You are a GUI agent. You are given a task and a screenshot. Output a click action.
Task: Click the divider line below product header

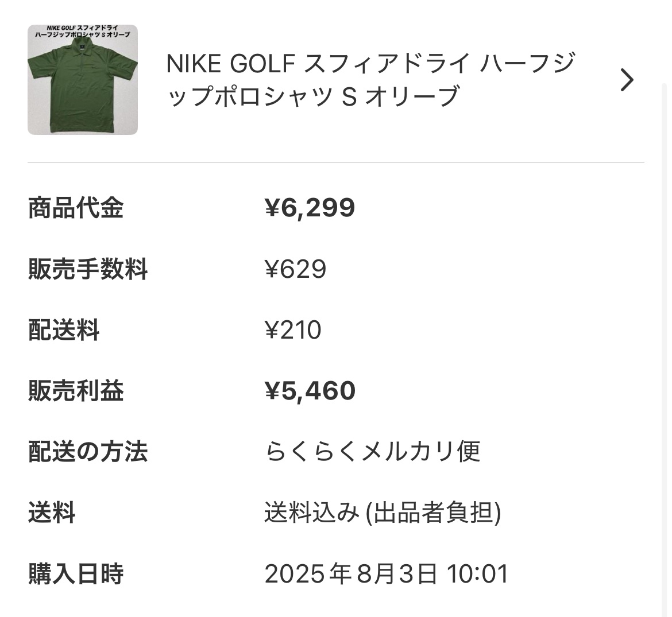(x=335, y=163)
